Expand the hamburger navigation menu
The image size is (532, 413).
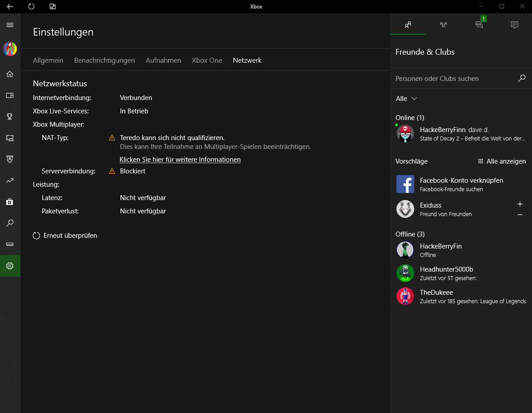tap(10, 25)
